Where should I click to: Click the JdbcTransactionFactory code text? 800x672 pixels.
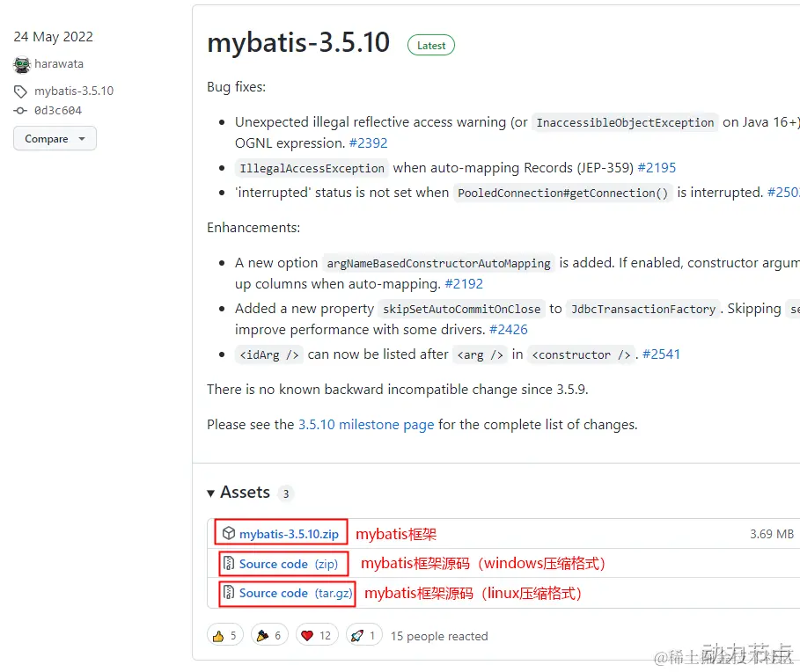[x=642, y=310]
